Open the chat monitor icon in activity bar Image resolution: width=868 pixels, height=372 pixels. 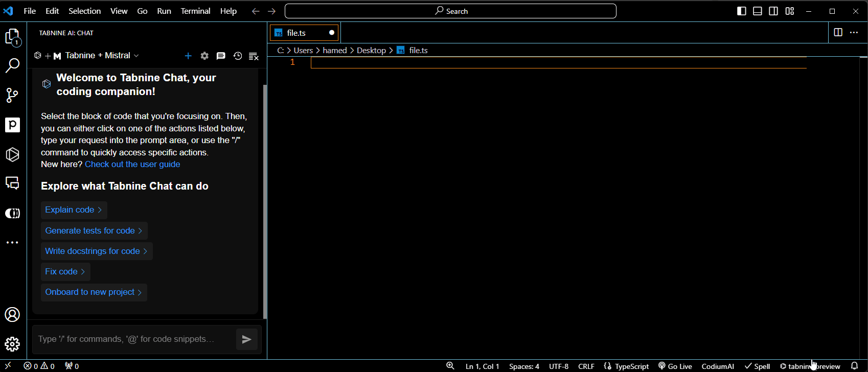(x=13, y=183)
